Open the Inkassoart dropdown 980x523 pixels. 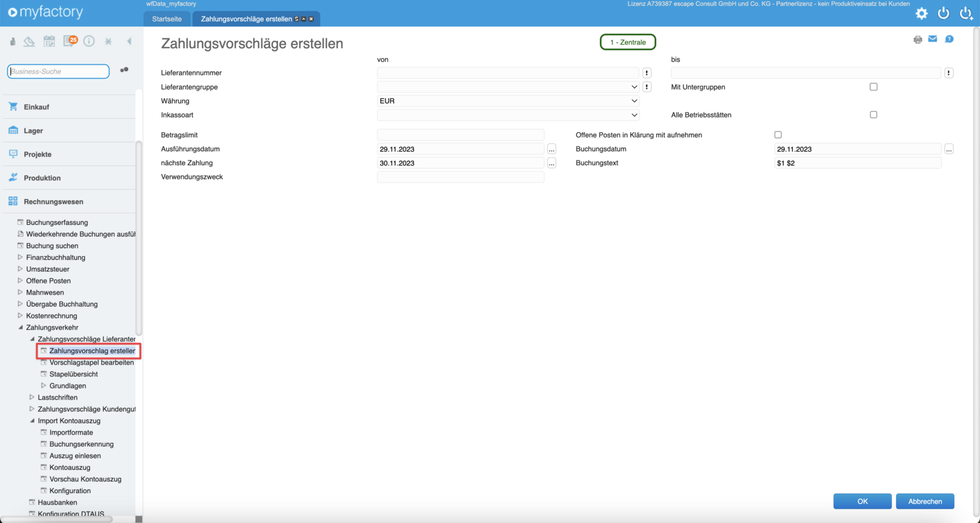click(x=508, y=115)
